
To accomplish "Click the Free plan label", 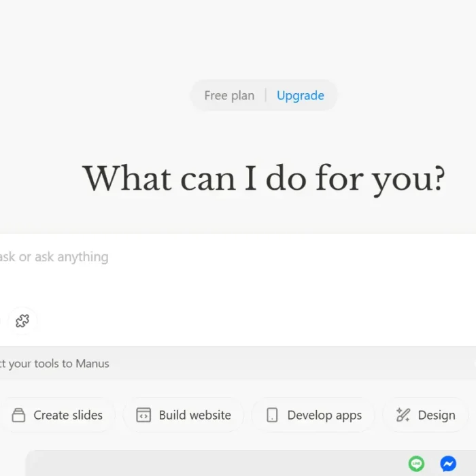I will click(229, 96).
